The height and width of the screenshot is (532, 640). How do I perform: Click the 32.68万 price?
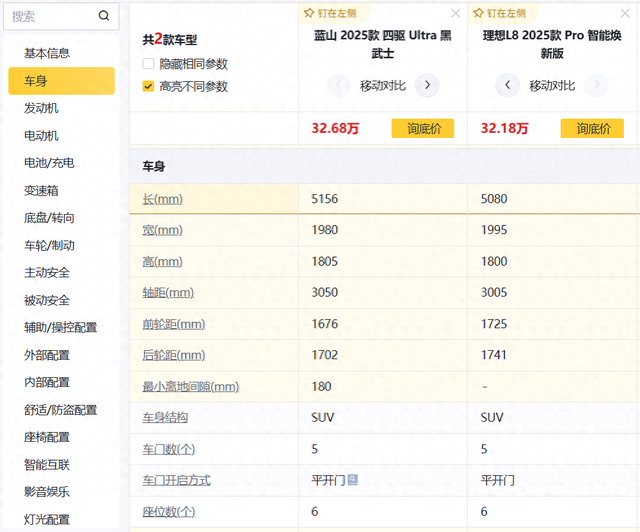coord(335,128)
